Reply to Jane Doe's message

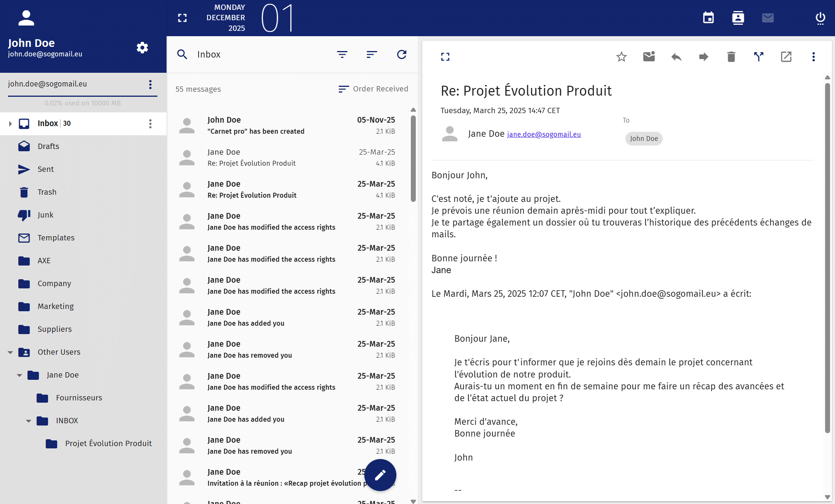(x=676, y=57)
